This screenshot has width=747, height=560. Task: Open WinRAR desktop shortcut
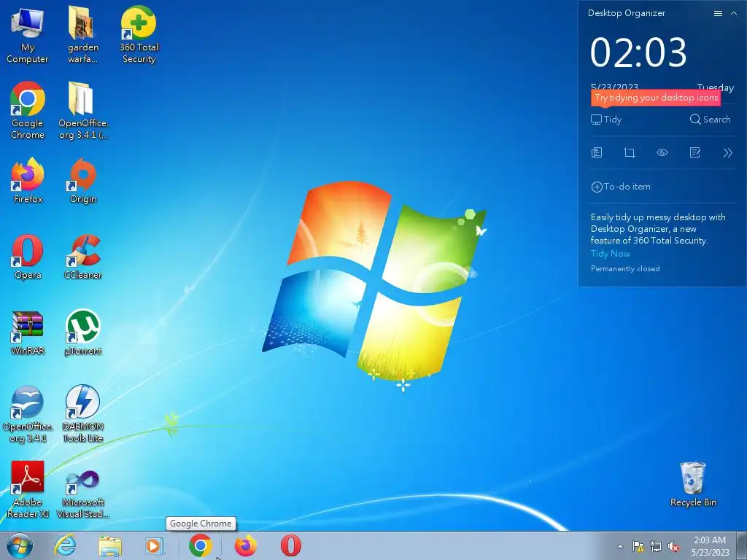[28, 332]
